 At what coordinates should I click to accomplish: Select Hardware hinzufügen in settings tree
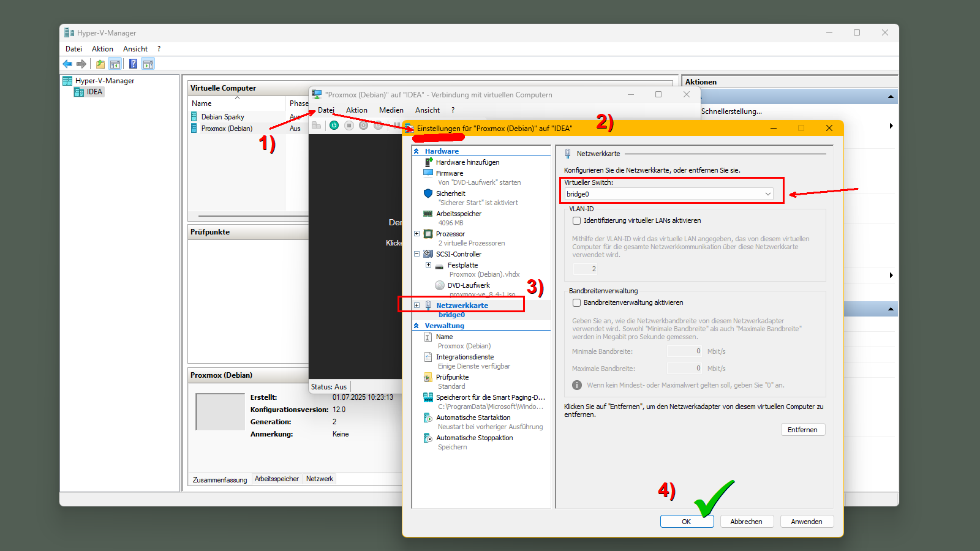(x=467, y=162)
